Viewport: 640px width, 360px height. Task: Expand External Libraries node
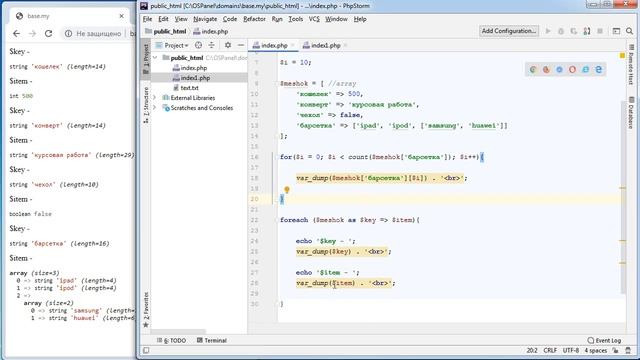tap(155, 98)
